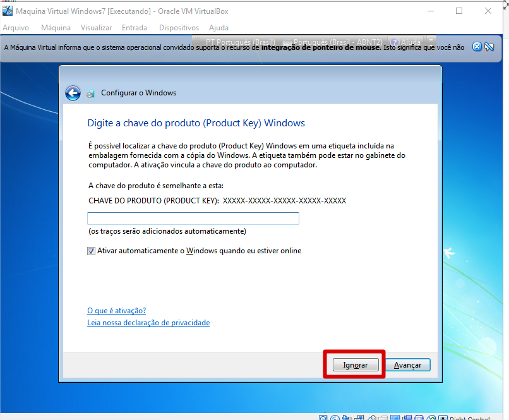This screenshot has width=509, height=420.
Task: Open the Português (Brasil - ABNT2) keyboard layout
Action: click(x=334, y=42)
